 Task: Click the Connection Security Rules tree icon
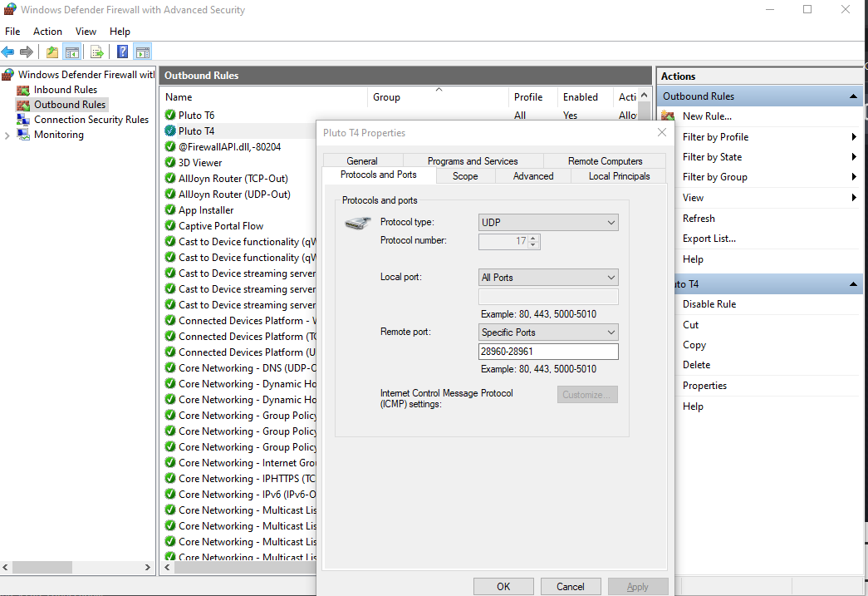23,120
